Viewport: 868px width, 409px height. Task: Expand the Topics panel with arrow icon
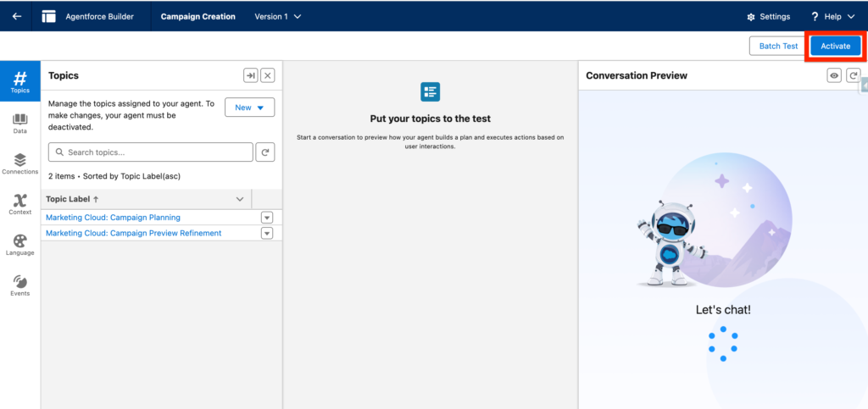click(x=250, y=75)
